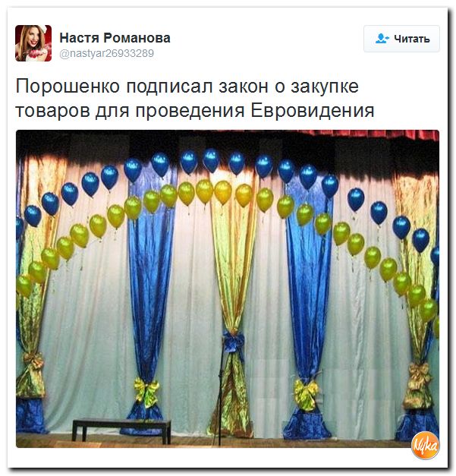Click the center yellow curtain's blue bow
Image resolution: width=456 pixels, height=476 pixels.
point(233,342)
